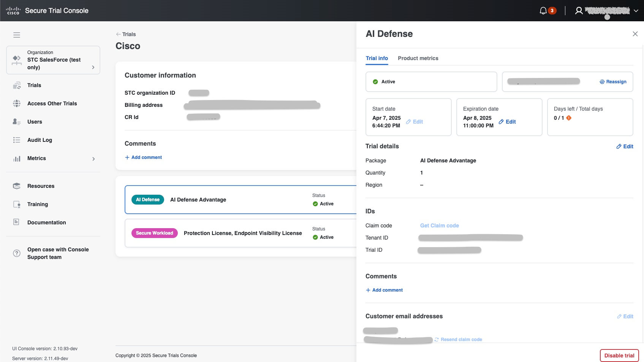The image size is (644, 362).
Task: Select the Secure Workload product badge
Action: [155, 233]
